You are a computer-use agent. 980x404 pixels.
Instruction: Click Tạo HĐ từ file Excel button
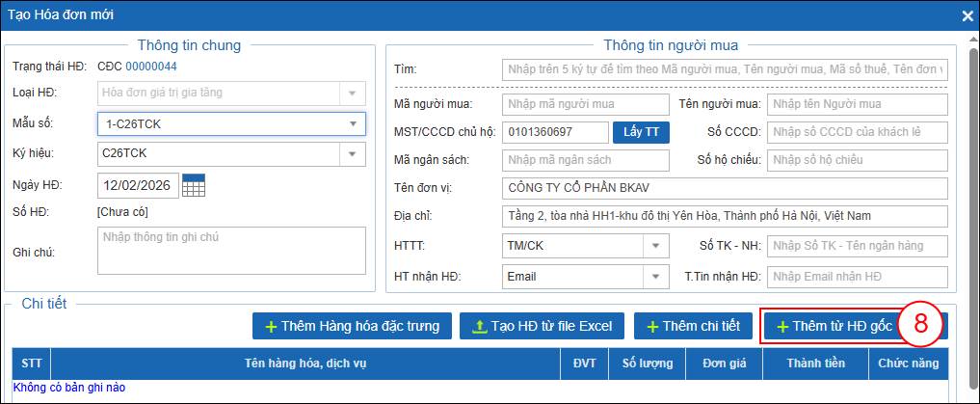pos(541,326)
